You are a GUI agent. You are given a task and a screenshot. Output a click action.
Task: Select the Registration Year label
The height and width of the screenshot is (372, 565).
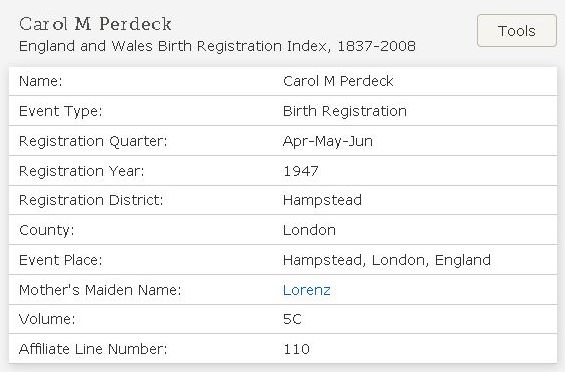click(81, 171)
